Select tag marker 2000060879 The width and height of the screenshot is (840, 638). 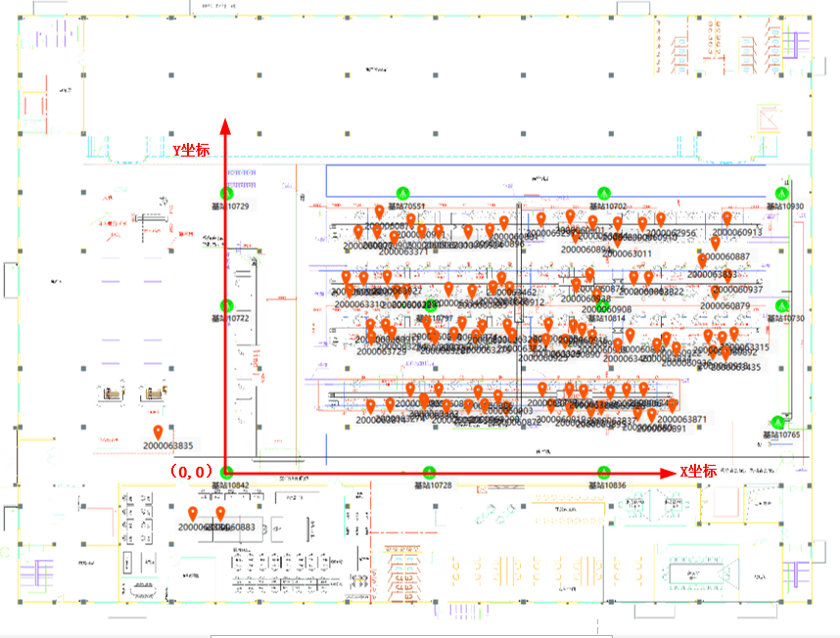click(716, 293)
